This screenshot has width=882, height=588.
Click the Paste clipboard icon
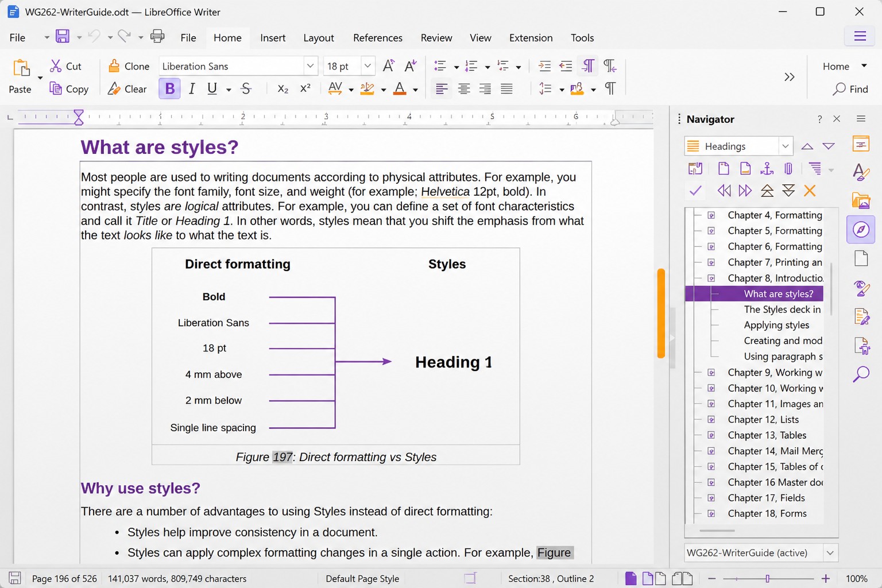coord(21,68)
